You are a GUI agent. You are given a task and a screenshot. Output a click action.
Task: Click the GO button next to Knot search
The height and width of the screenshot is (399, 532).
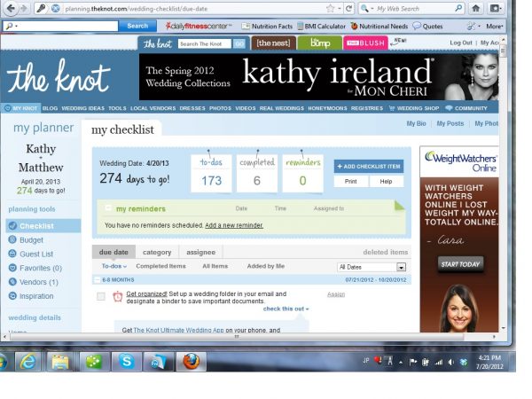239,43
